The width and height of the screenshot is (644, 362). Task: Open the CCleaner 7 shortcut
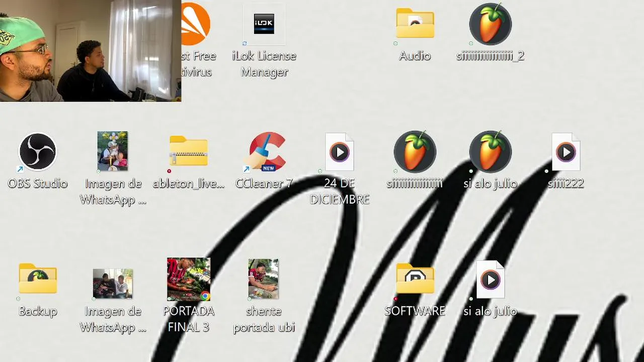point(267,151)
